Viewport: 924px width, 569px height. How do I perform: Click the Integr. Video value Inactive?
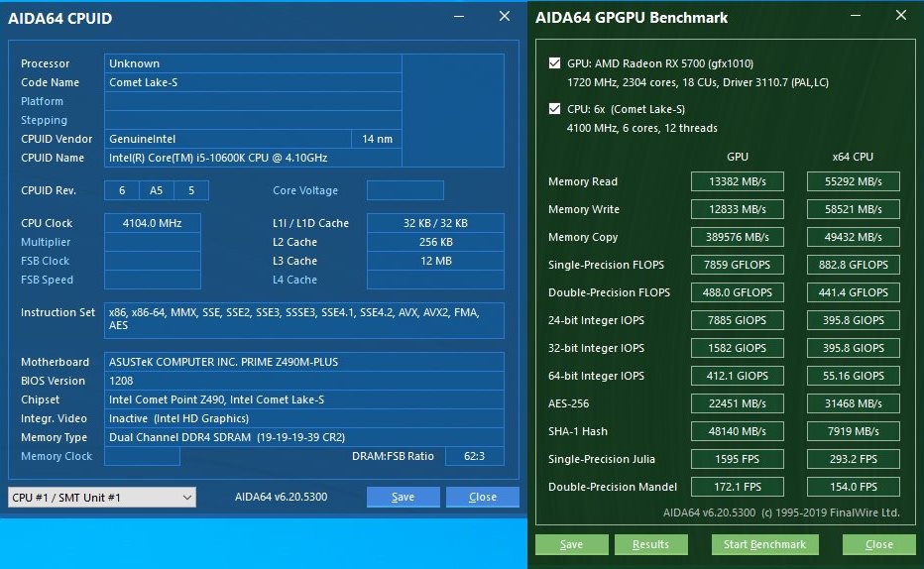[304, 418]
